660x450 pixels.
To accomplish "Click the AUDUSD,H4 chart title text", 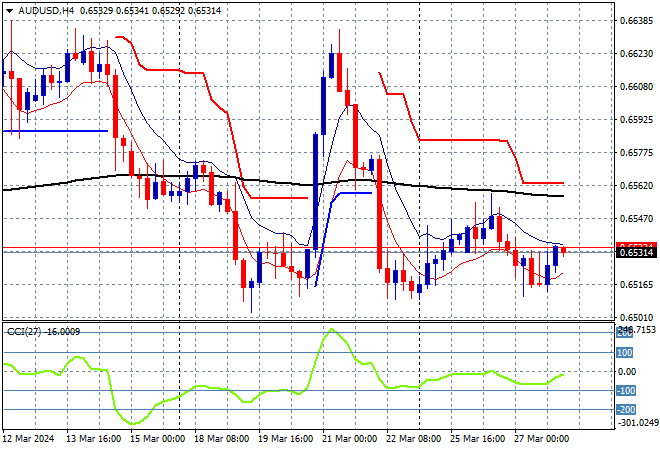I will click(x=39, y=8).
